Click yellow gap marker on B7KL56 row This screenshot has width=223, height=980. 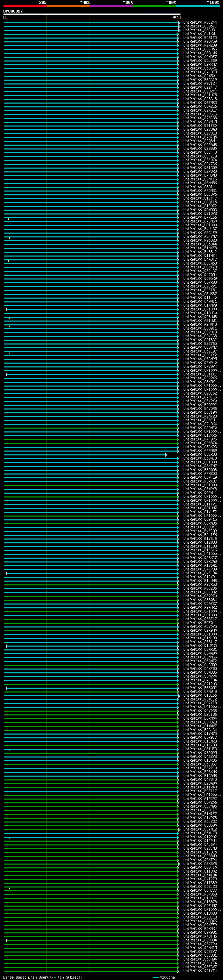pyautogui.click(x=8, y=219)
